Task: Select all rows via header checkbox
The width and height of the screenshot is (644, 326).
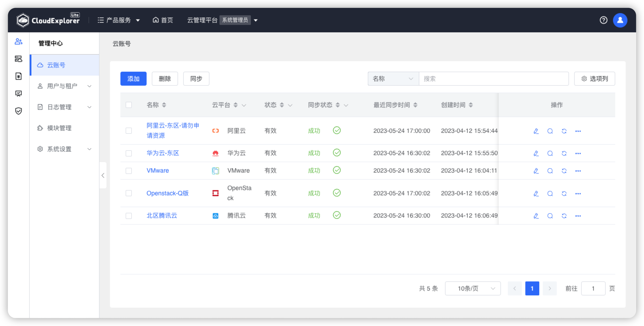Action: tap(129, 105)
